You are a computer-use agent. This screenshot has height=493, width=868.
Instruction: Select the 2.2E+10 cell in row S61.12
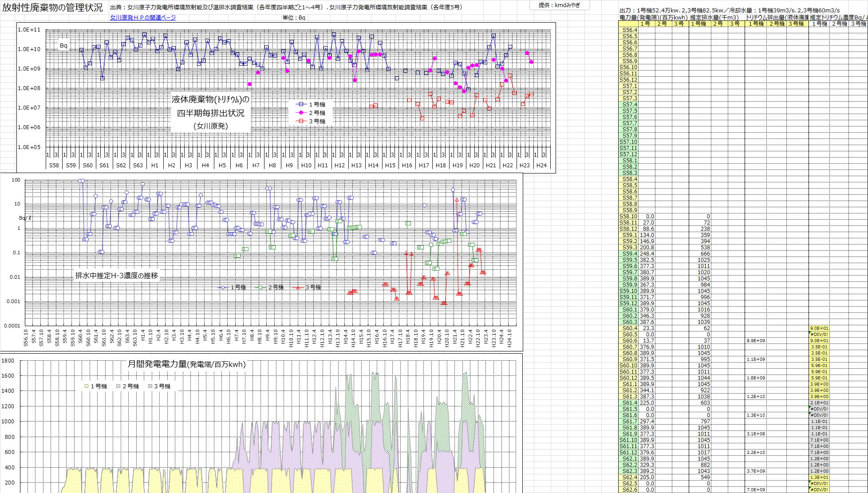(756, 453)
